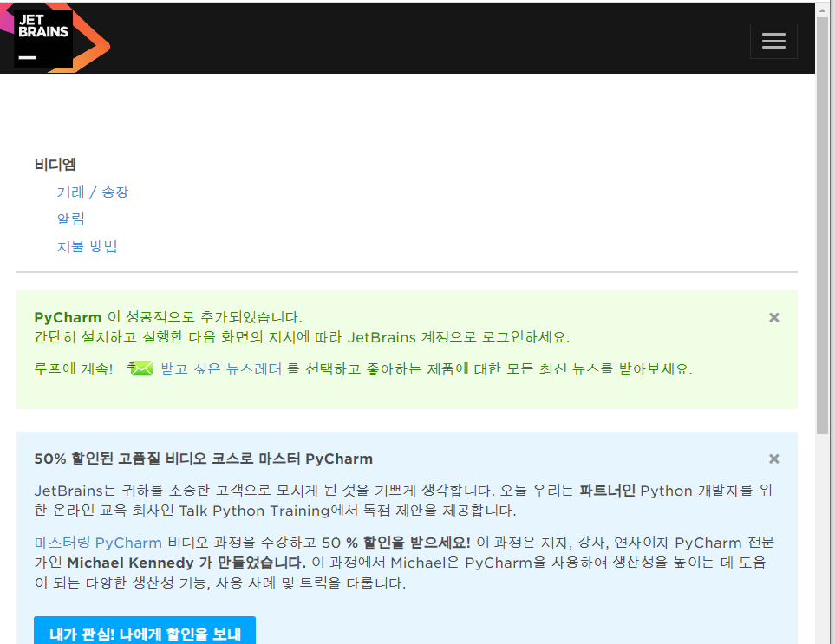Screen dimensions: 835x644
Task: Click the Michael Kennedy 가 만들었습니다 text
Action: coord(186,563)
